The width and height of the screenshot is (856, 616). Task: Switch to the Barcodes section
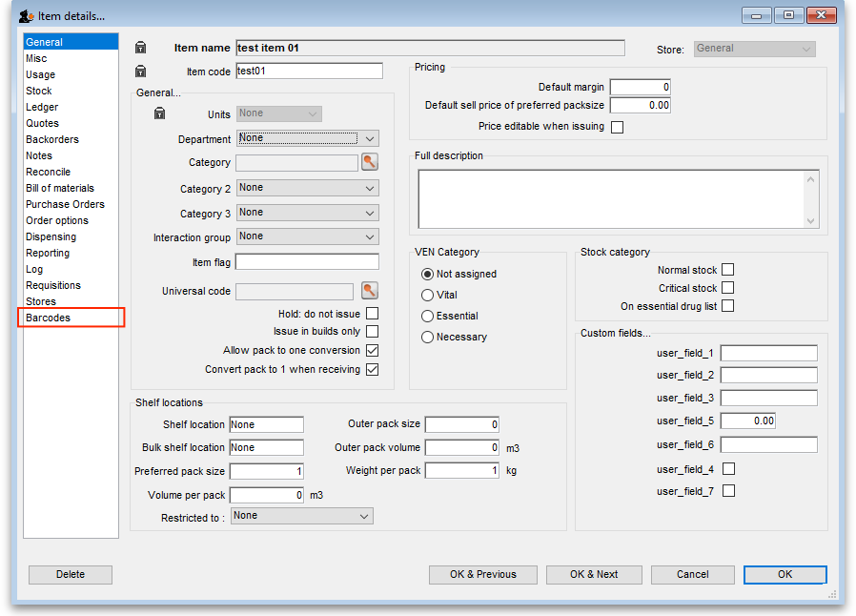pos(49,318)
